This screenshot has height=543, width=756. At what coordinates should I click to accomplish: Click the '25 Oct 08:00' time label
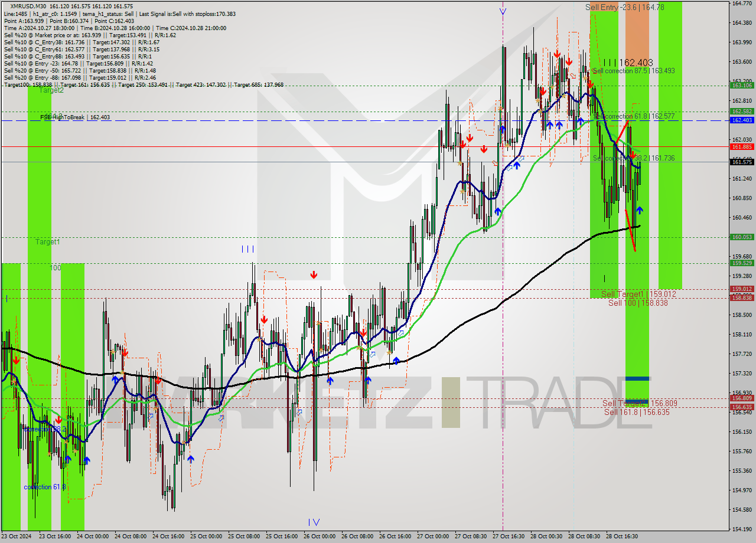(x=243, y=537)
